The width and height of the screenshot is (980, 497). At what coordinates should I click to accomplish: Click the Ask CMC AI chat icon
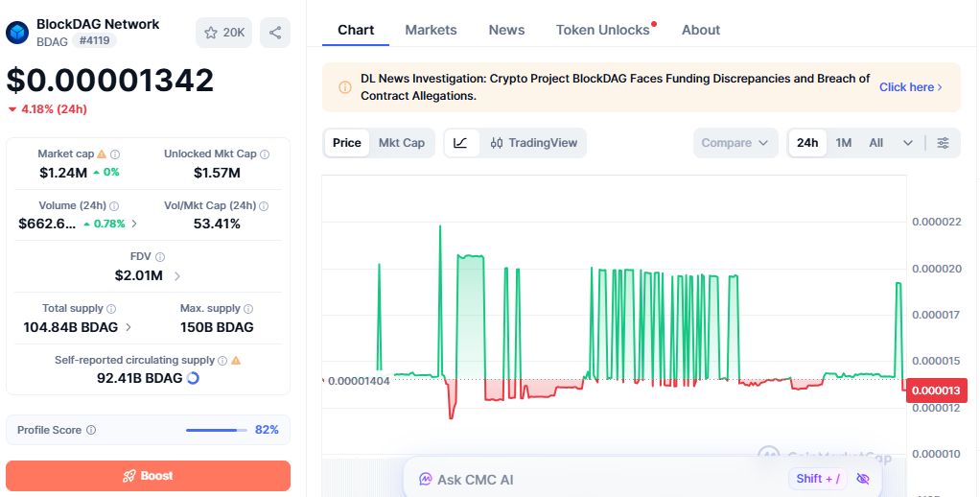point(426,480)
